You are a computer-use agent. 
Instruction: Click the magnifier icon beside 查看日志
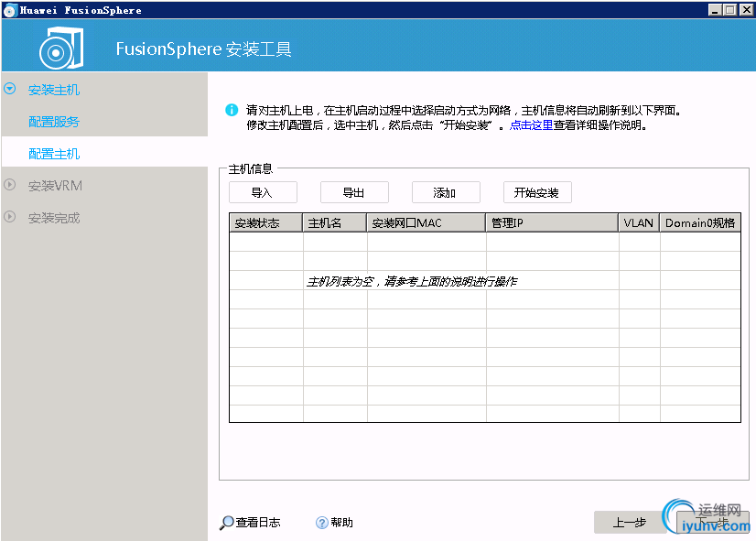click(226, 523)
